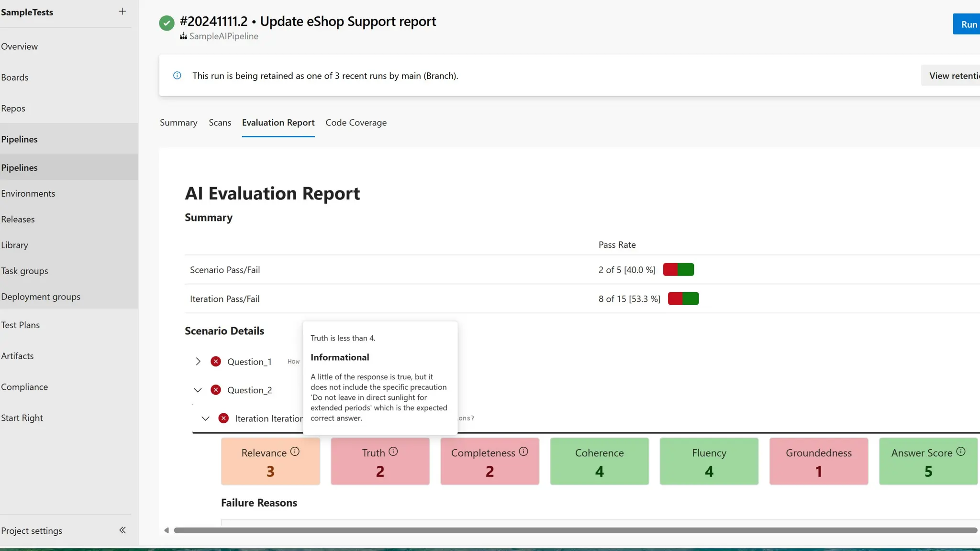Click the horizontal scrollbar left arrow
Screen dimensions: 980x551
[x=166, y=530]
